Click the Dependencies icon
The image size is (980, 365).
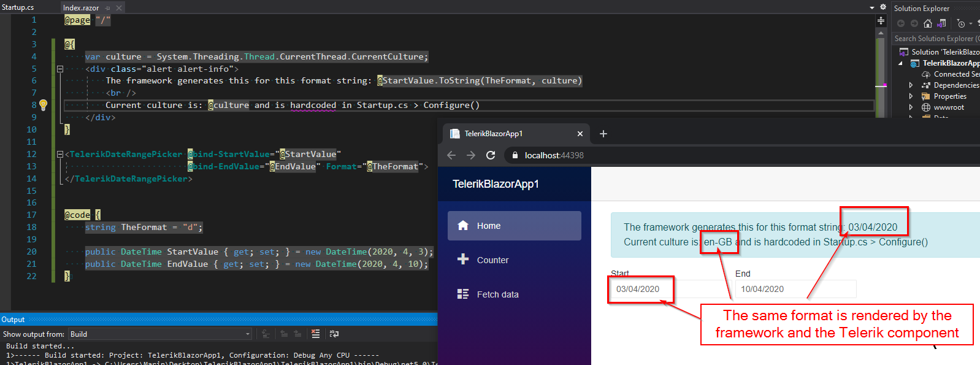pos(926,85)
